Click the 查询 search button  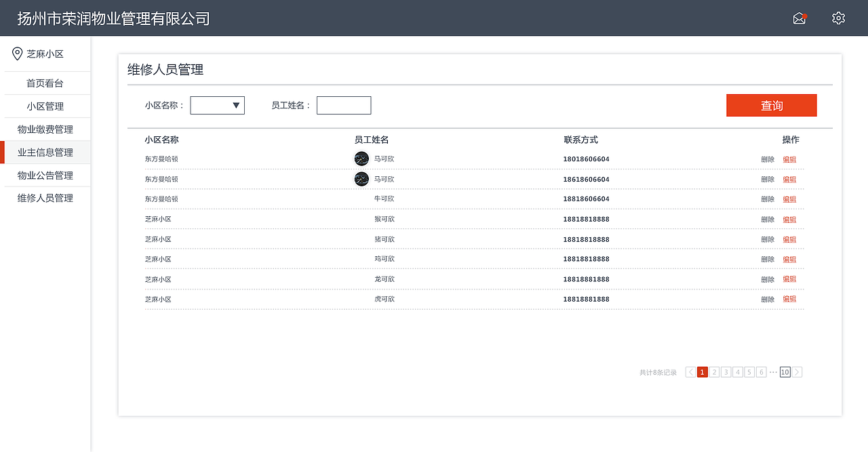(772, 105)
